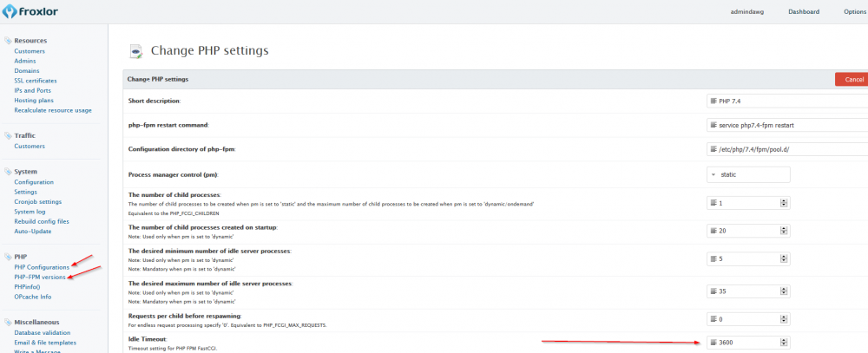Click stepper for number of child processes
Viewport: 868px width, 353px height.
point(784,203)
